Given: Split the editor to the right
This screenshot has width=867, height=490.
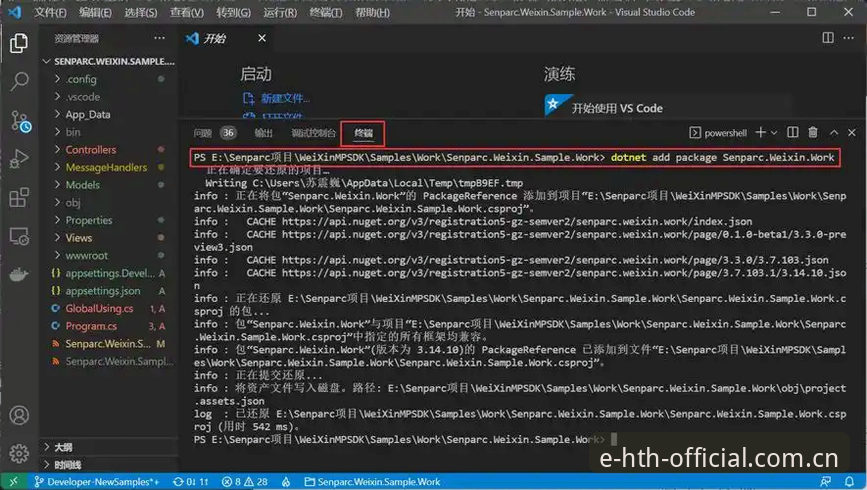Looking at the screenshot, I should pyautogui.click(x=828, y=38).
